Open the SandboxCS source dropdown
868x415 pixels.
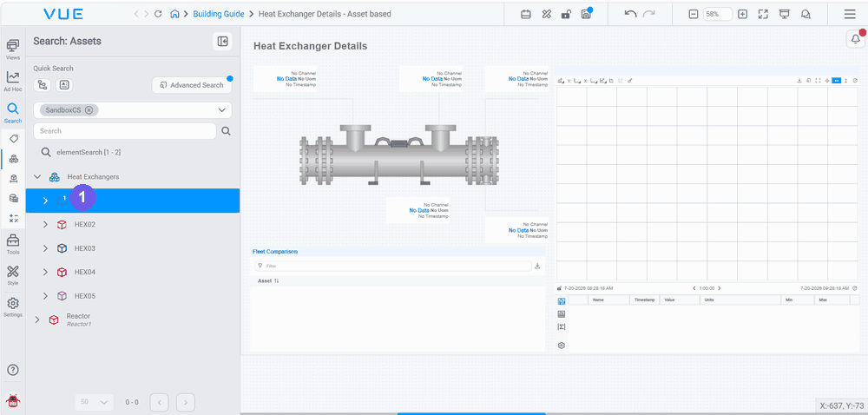click(x=222, y=110)
